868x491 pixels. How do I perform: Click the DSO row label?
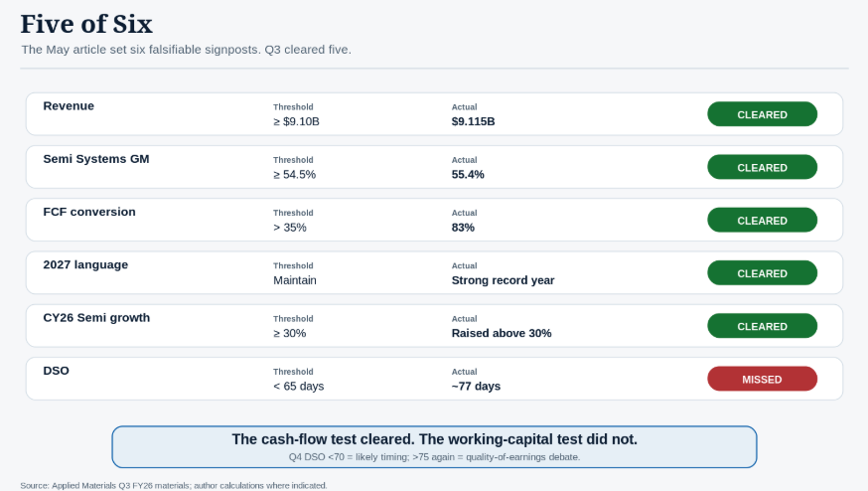point(56,371)
